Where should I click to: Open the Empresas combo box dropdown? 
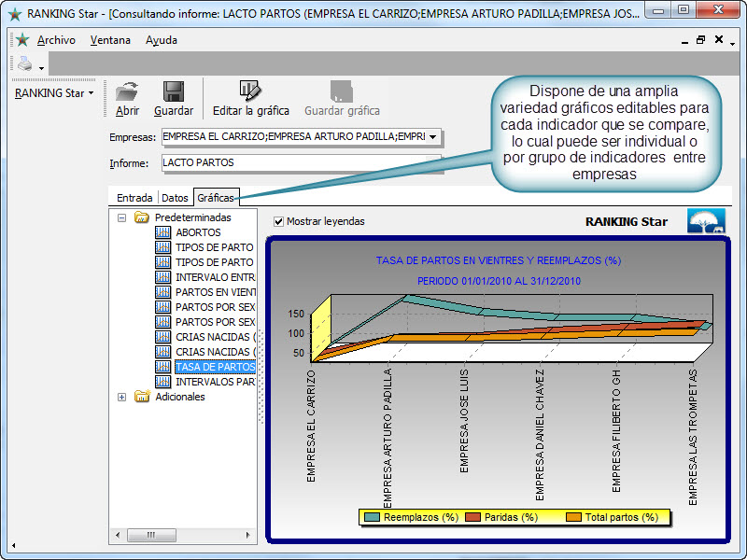(432, 137)
